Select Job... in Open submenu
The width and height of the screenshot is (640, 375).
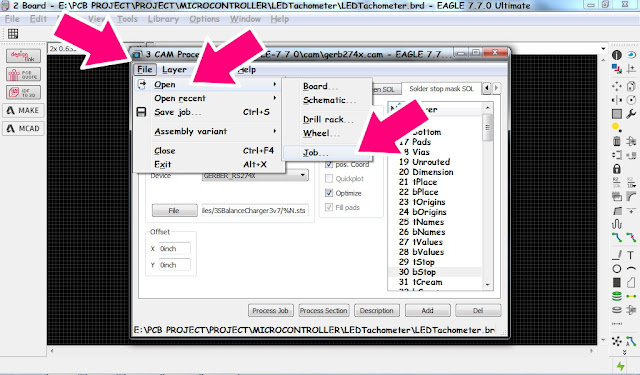[327, 153]
